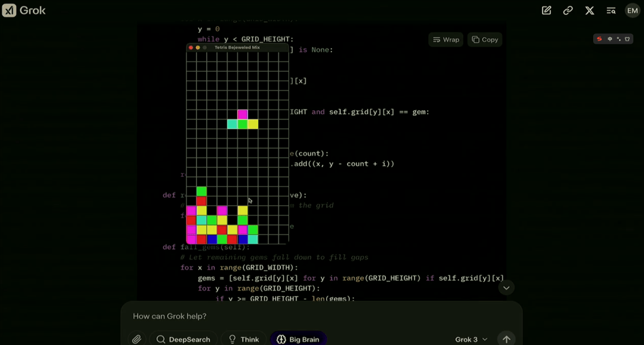
Task: Attach a file with the paperclip icon
Action: coord(137,339)
